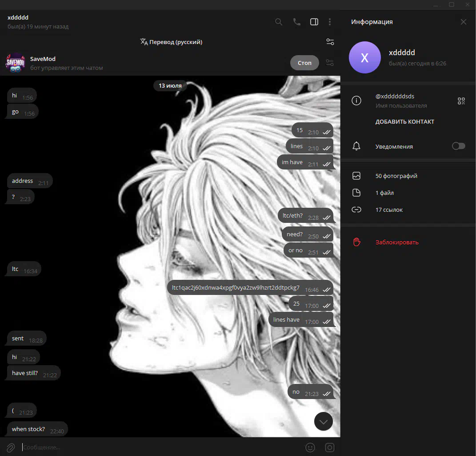476x456 pixels.
Task: Click the 'go' message at 1:56
Action: tap(23, 112)
